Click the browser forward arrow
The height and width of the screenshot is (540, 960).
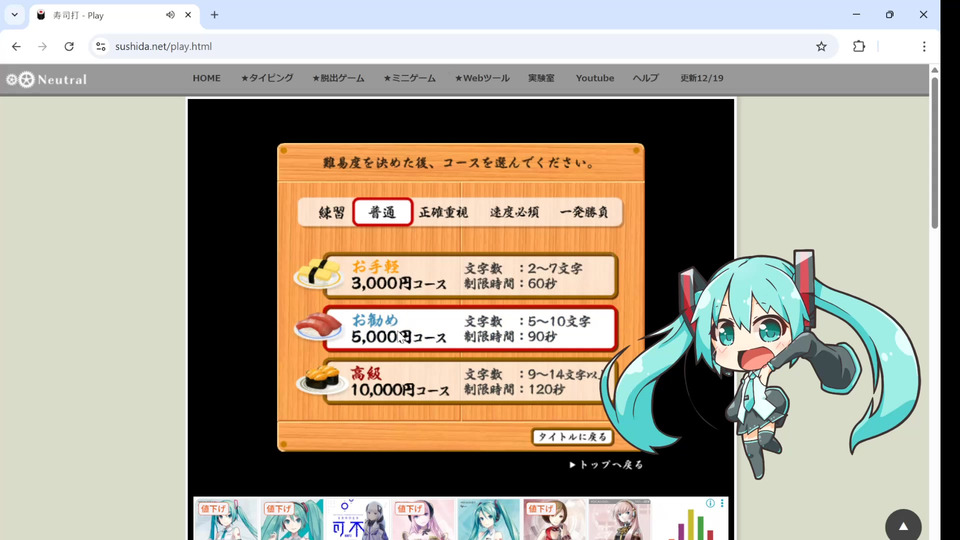point(42,47)
